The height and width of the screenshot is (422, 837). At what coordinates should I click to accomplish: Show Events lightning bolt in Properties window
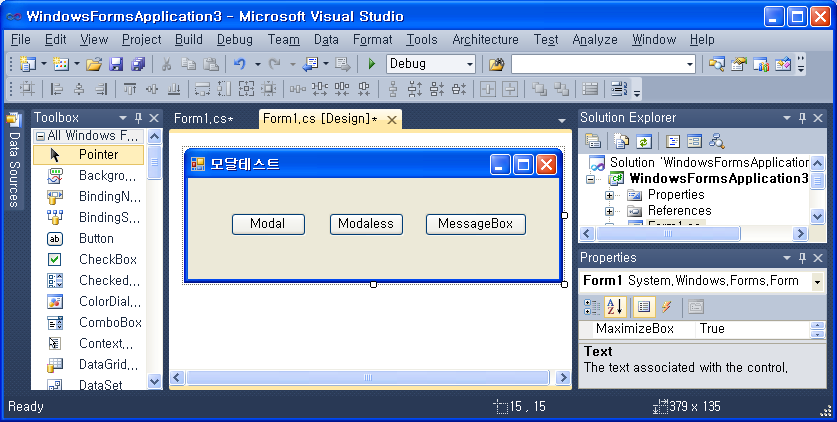click(x=666, y=307)
